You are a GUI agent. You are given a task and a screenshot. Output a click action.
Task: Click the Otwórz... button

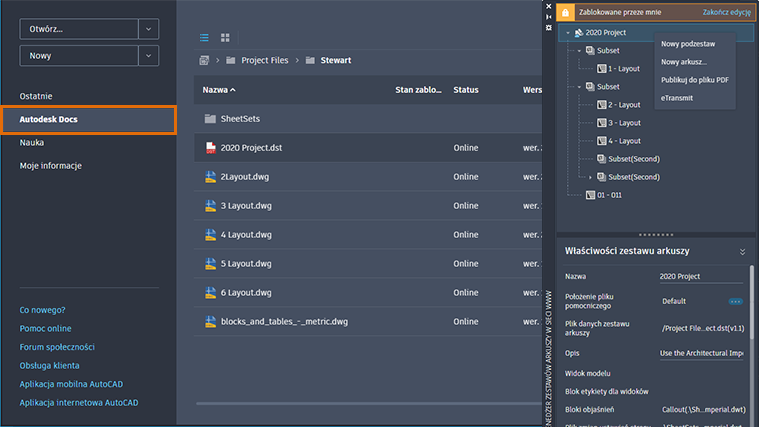(x=79, y=29)
